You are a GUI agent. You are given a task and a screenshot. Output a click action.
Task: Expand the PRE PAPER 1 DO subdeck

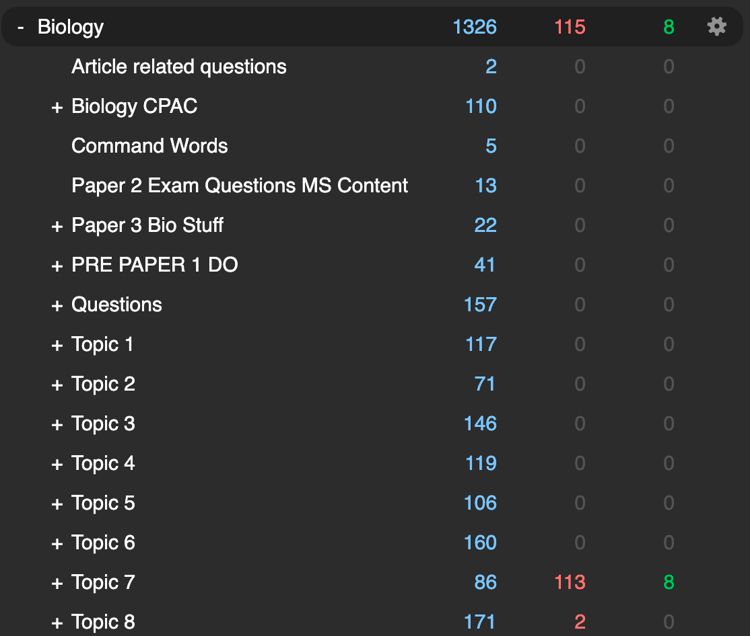(57, 266)
